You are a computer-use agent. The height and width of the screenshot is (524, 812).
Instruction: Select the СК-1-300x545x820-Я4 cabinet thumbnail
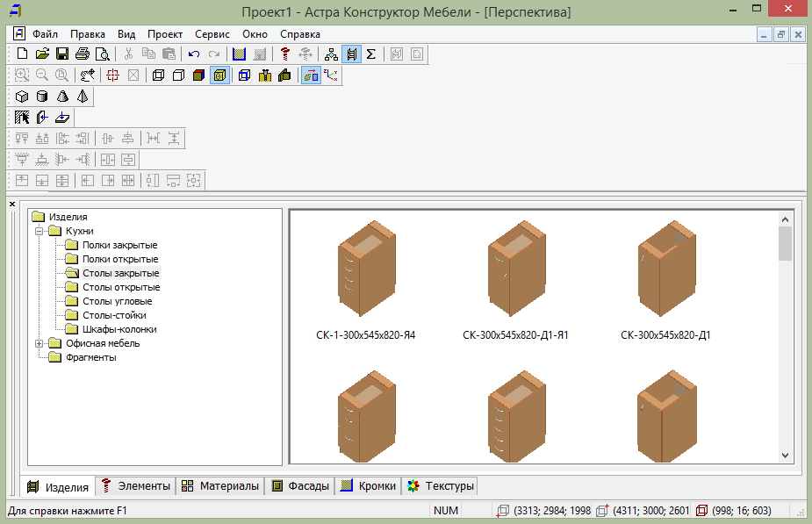(366, 269)
